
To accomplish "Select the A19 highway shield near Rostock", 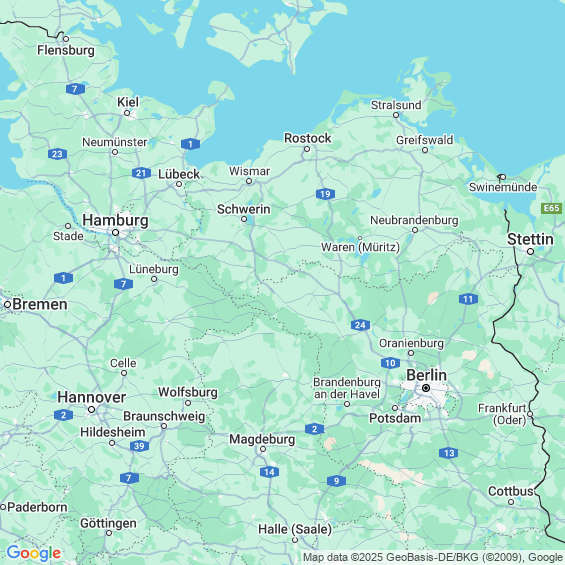I will [x=325, y=194].
